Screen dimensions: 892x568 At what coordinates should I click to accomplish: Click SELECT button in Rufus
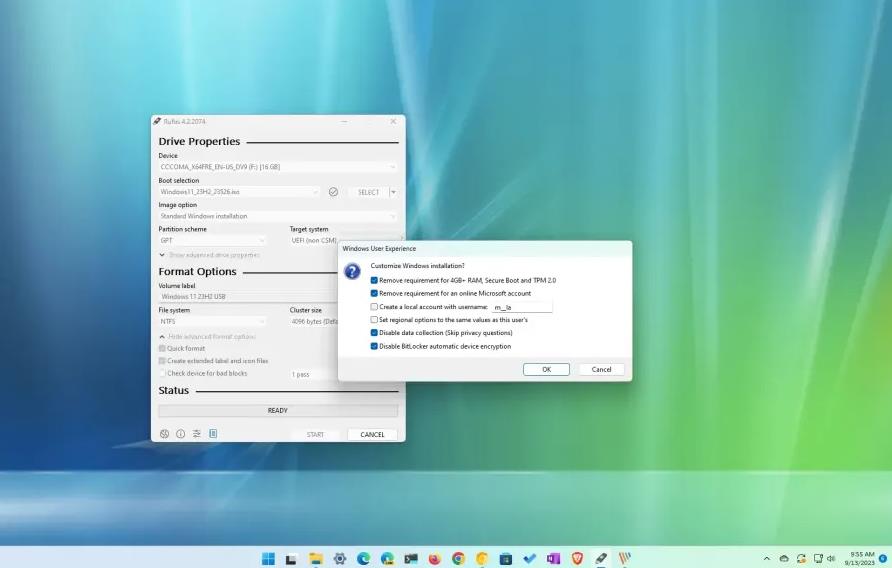(x=368, y=192)
